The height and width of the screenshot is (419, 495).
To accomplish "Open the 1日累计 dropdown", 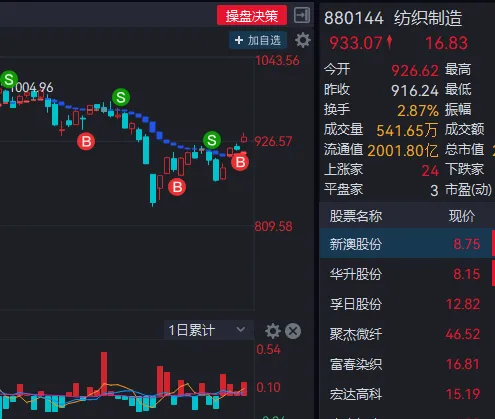I will pyautogui.click(x=208, y=330).
